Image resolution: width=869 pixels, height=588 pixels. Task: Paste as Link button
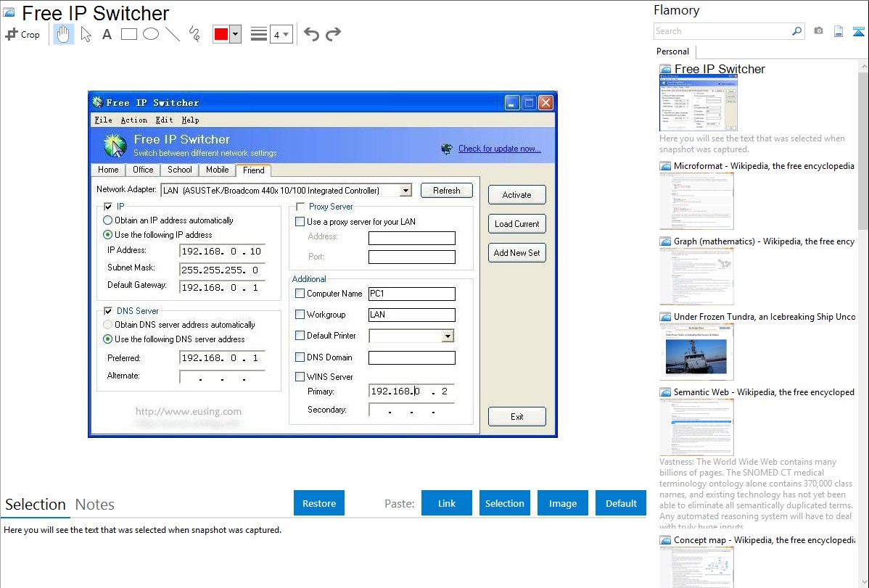tap(447, 503)
